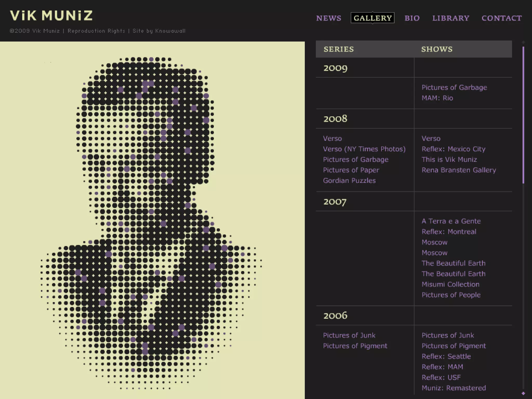Open the Library section

(451, 18)
